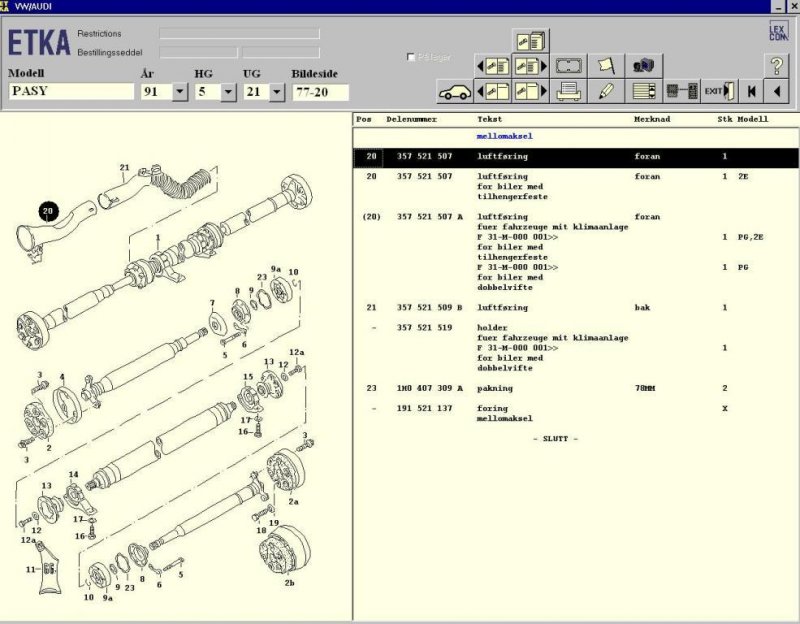The image size is (800, 624).
Task: Select the pencil edit icon
Action: tap(605, 92)
